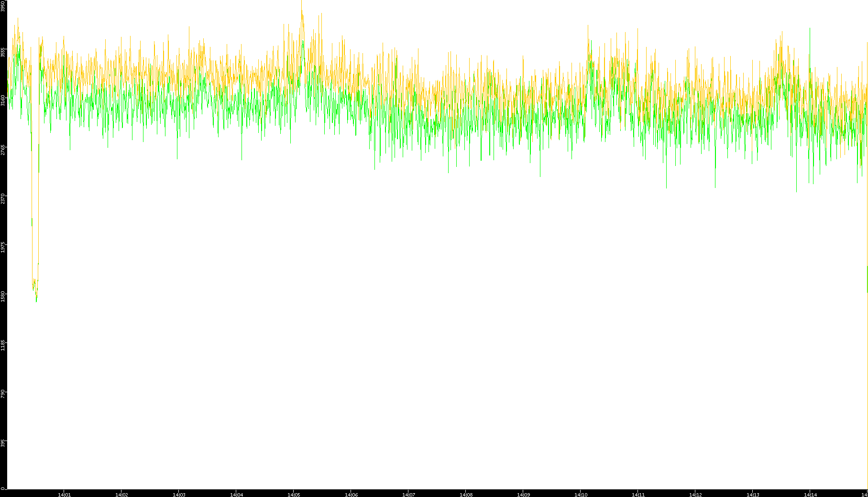Select the 3555 value axis label
This screenshot has width=868, height=497.
coord(3,52)
